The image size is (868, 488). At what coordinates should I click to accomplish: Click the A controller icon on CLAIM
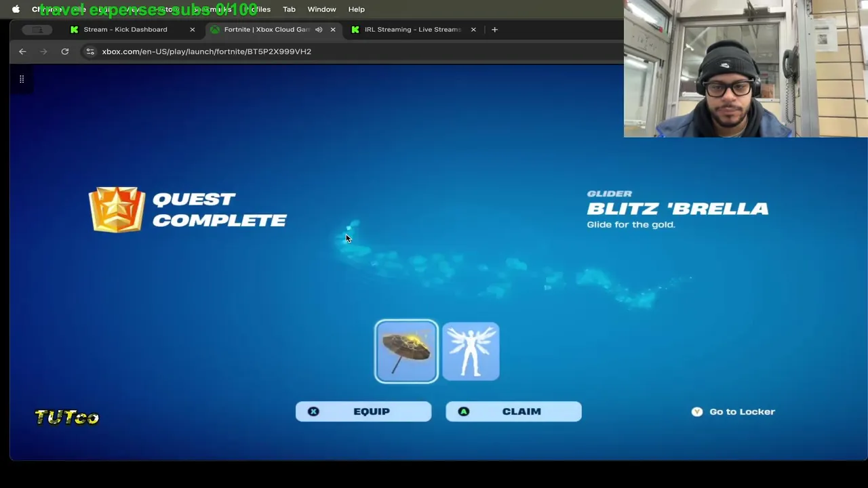tap(464, 411)
